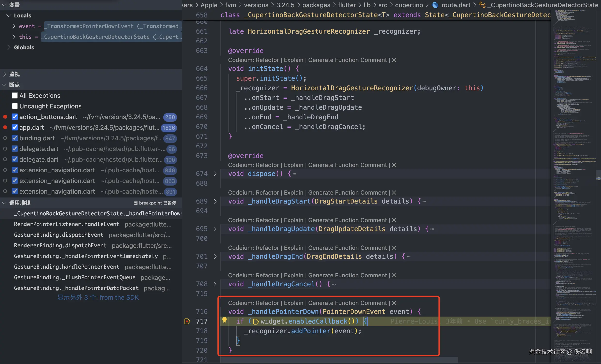Click the class symbol icon in breadcrumb
This screenshot has width=601, height=364.
(x=482, y=5)
